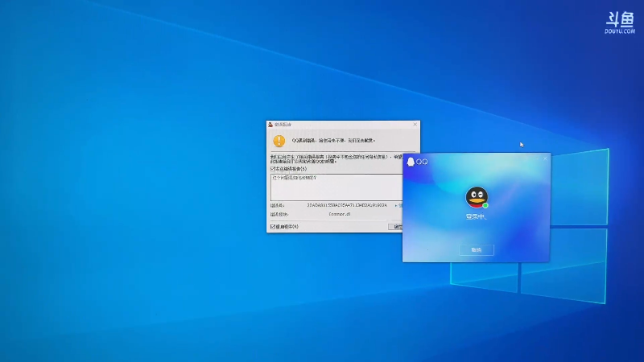Click the 确定 button in the error dialog

coord(395,227)
